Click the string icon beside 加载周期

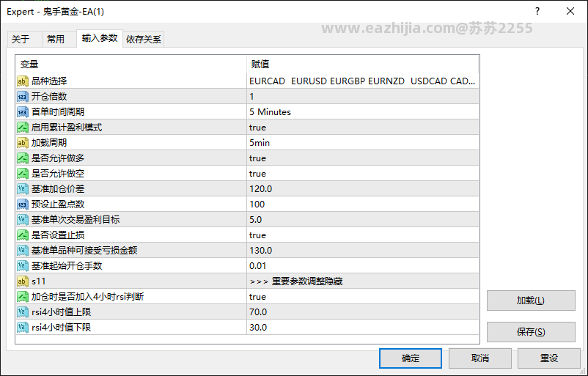click(x=23, y=143)
